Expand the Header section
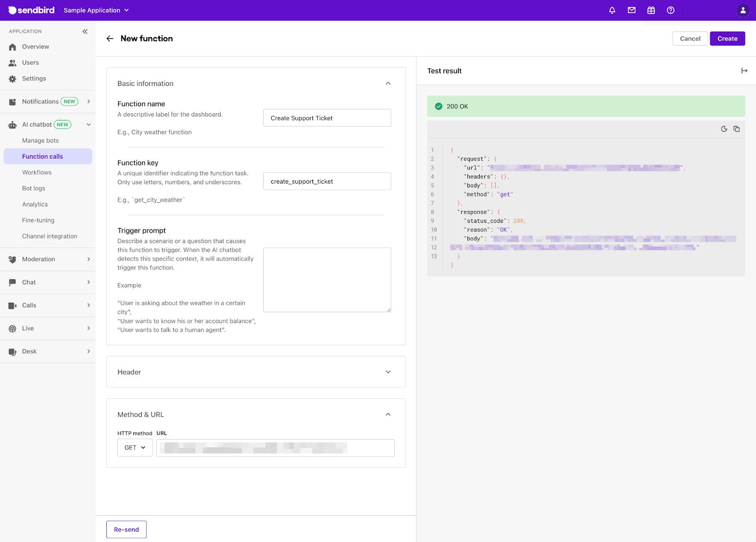This screenshot has width=756, height=542. point(388,372)
